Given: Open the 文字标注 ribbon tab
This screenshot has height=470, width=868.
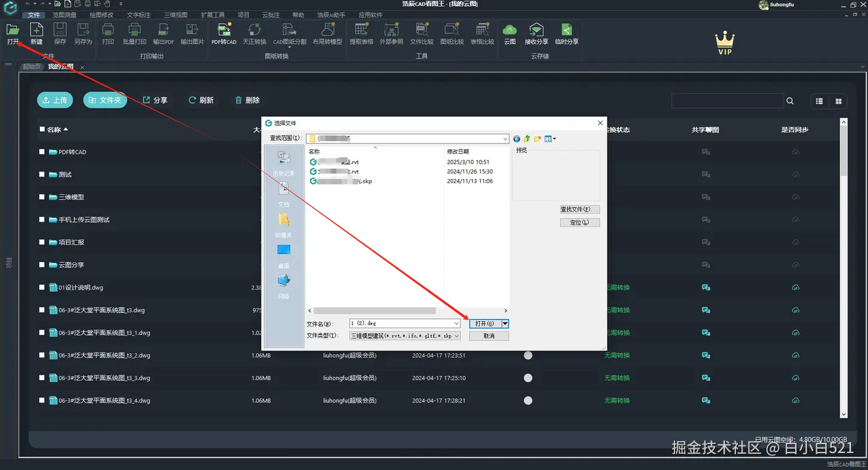Looking at the screenshot, I should [x=139, y=14].
